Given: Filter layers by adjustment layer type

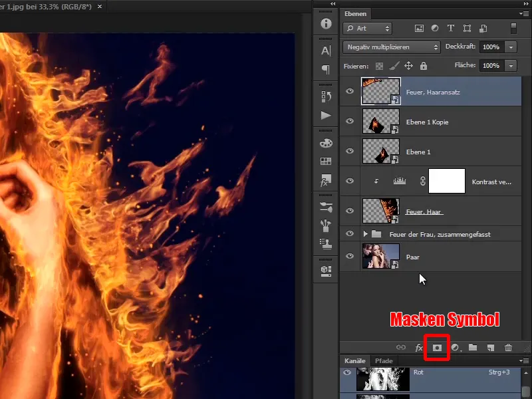Looking at the screenshot, I should click(x=435, y=29).
